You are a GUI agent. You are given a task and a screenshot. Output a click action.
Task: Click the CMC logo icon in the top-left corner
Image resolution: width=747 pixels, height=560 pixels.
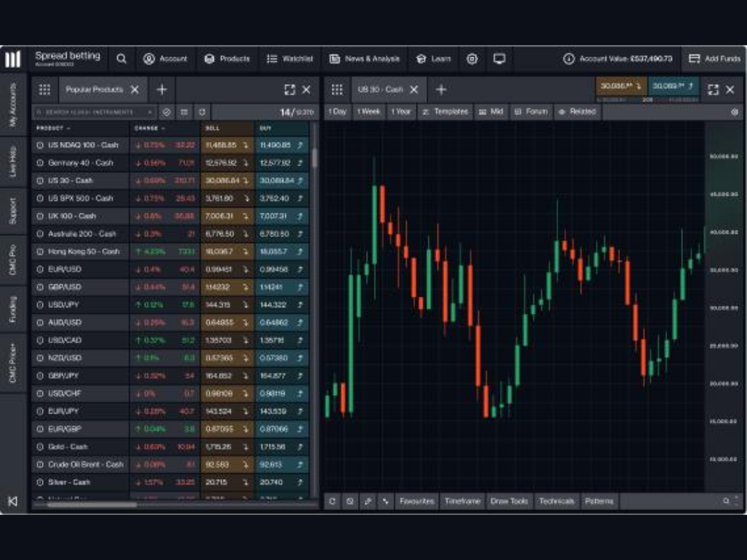click(13, 59)
